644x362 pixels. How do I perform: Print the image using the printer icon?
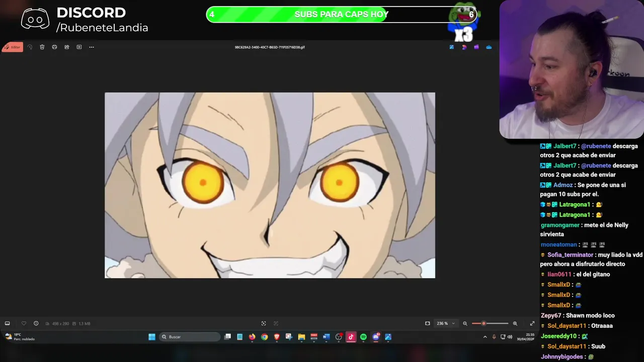pyautogui.click(x=54, y=47)
